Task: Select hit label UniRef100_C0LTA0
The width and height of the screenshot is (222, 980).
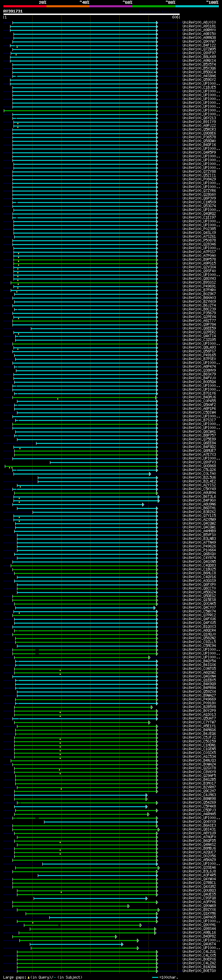Action: [199, 473]
